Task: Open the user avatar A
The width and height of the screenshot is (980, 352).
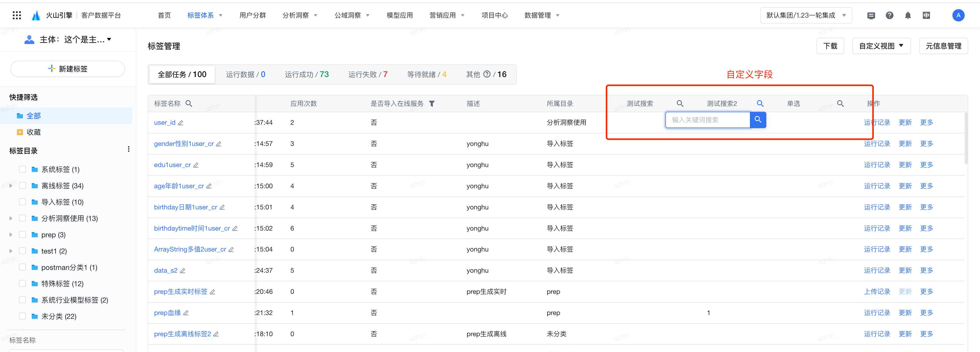Action: pos(958,15)
